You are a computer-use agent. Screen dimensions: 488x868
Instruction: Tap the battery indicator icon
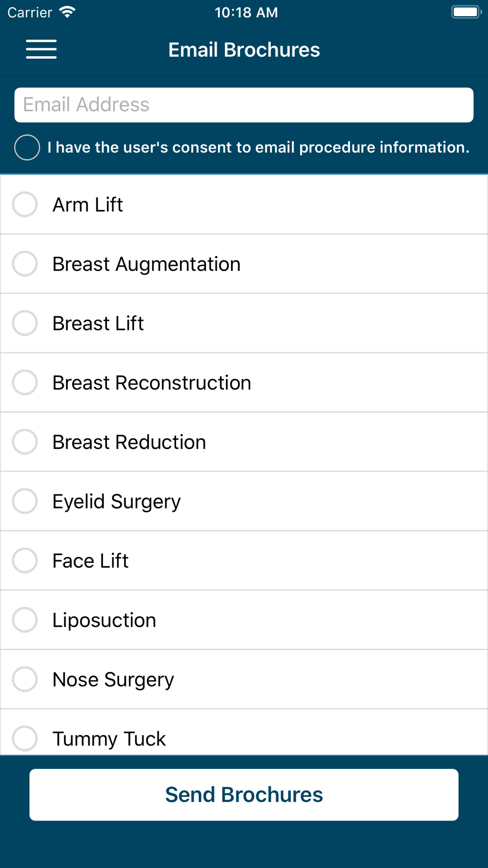pyautogui.click(x=466, y=12)
